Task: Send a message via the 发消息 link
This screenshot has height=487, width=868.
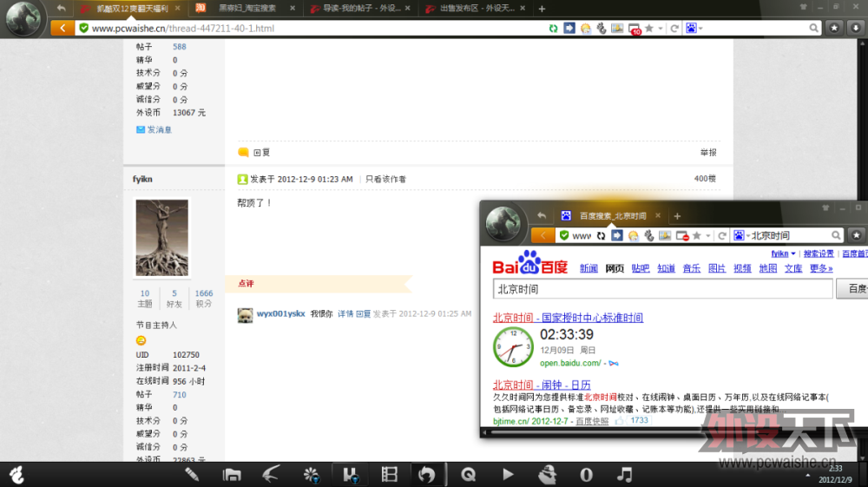Action: (x=160, y=129)
